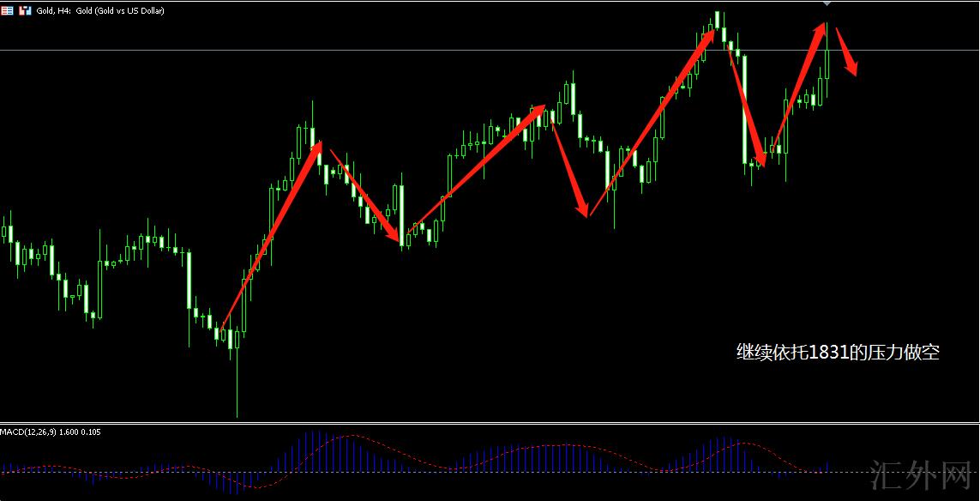
Task: Select the red arrow rising from second low
Action: [x=472, y=176]
